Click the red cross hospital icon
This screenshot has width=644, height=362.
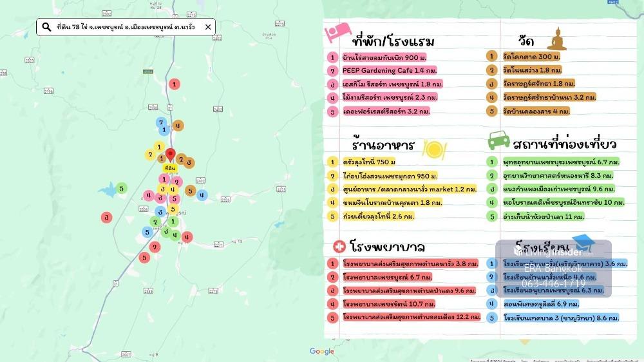338,247
